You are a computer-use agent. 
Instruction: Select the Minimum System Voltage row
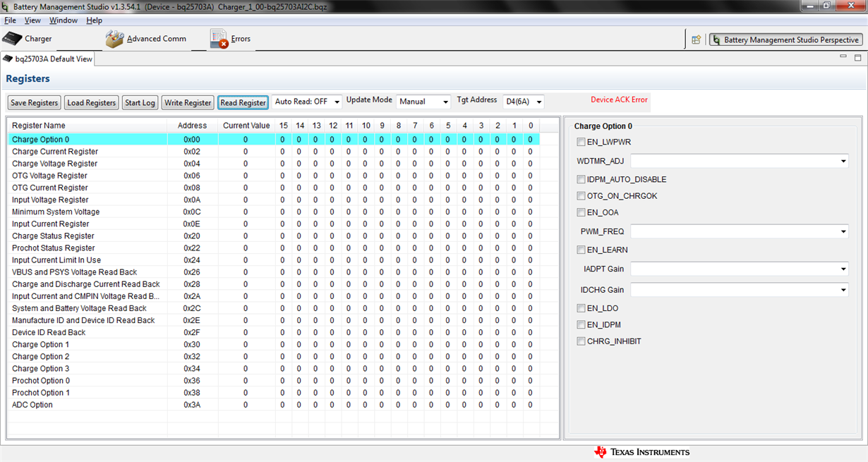point(274,212)
